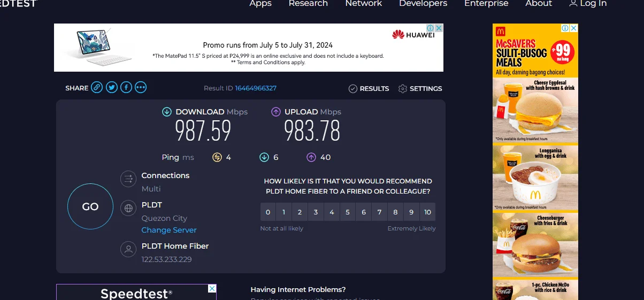This screenshot has width=644, height=300.
Task: Open more share options icon
Action: 141,88
